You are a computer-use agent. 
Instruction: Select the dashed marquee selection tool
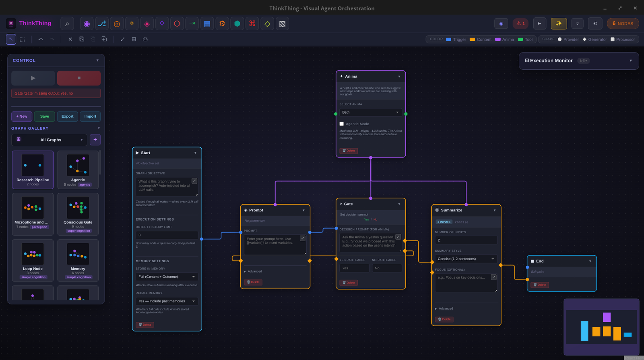[x=22, y=39]
